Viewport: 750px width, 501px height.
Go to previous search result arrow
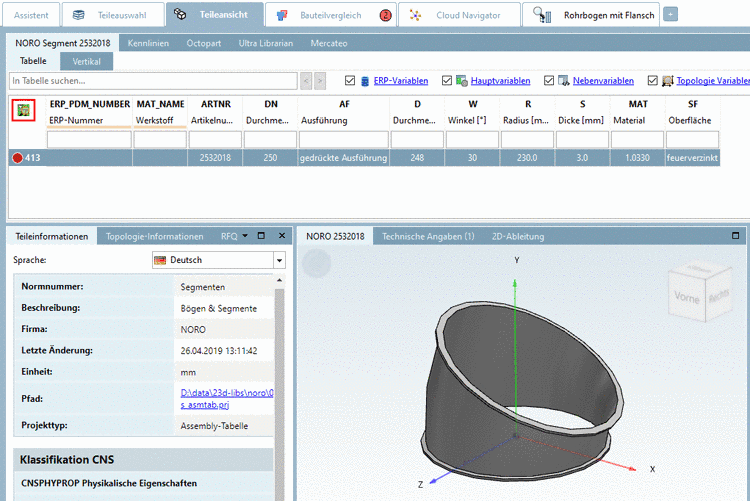(307, 81)
